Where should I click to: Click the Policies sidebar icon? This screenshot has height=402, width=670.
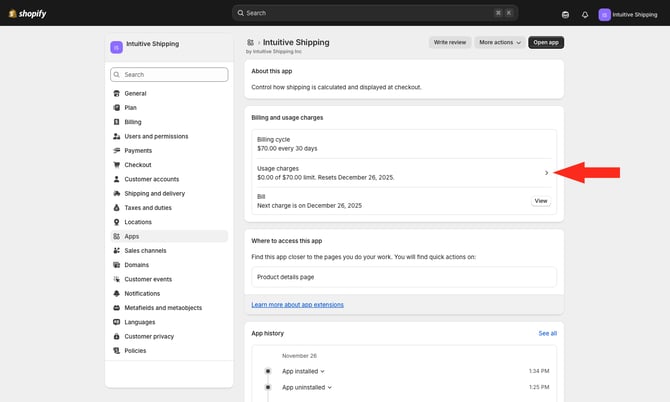[x=116, y=351]
